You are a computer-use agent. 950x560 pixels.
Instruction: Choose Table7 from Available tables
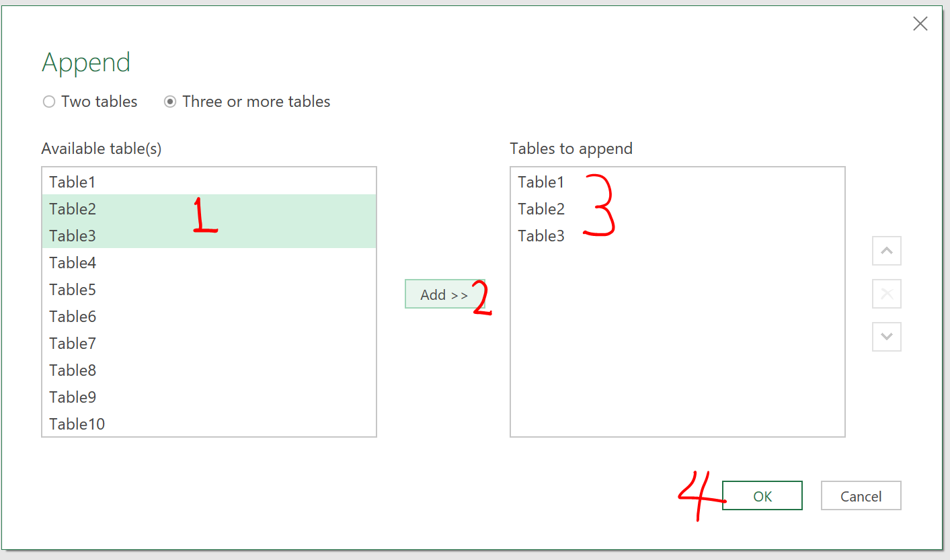coord(73,344)
